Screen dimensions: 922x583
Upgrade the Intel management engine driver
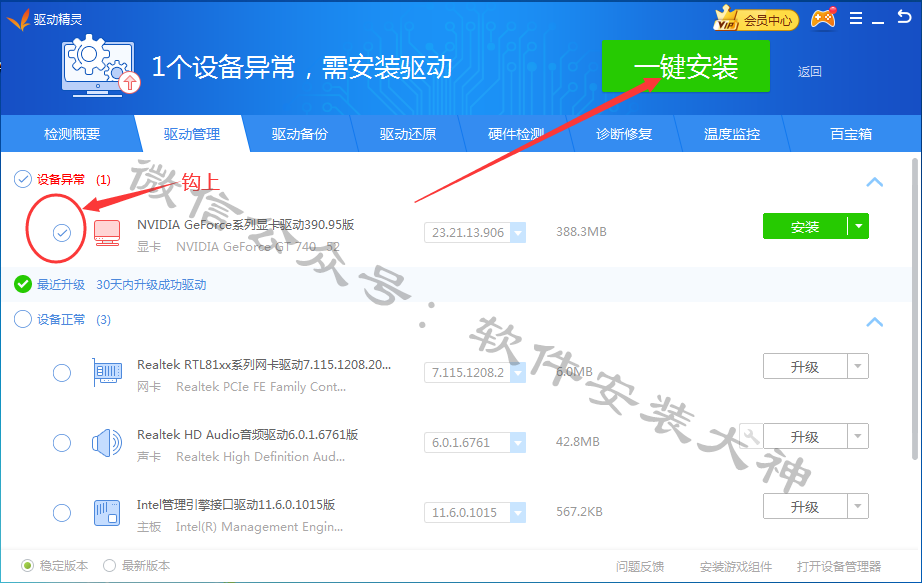coord(805,506)
